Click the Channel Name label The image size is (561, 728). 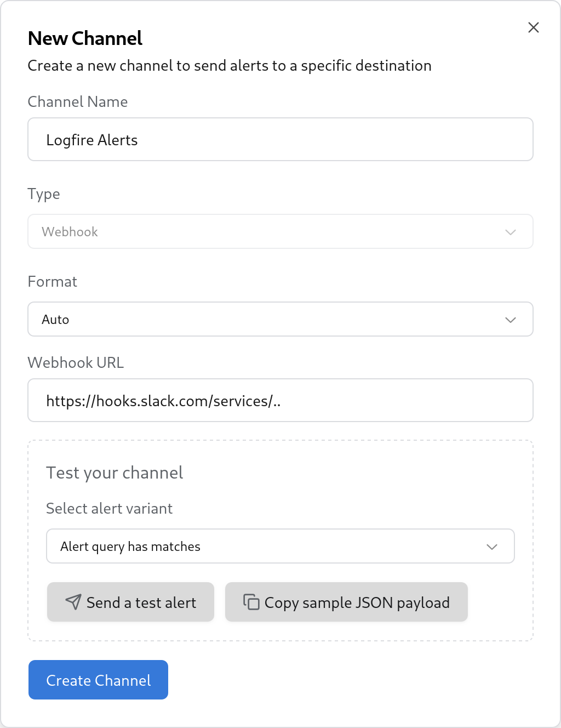coord(77,102)
